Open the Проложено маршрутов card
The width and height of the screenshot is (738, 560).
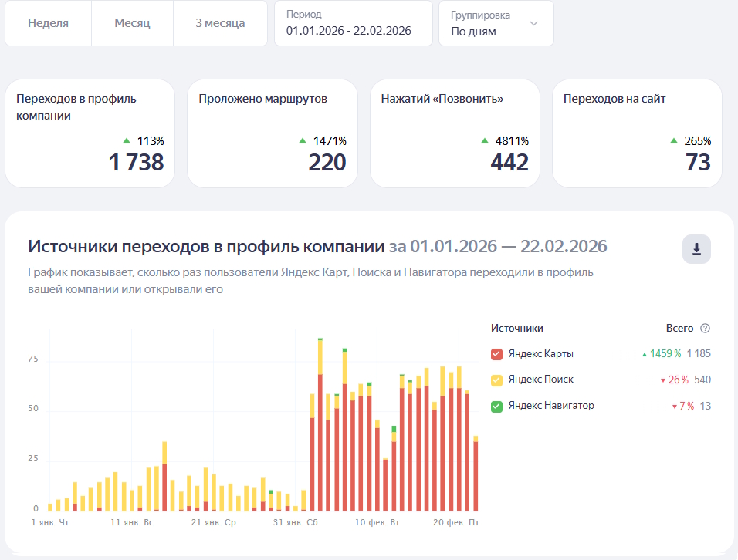[273, 133]
